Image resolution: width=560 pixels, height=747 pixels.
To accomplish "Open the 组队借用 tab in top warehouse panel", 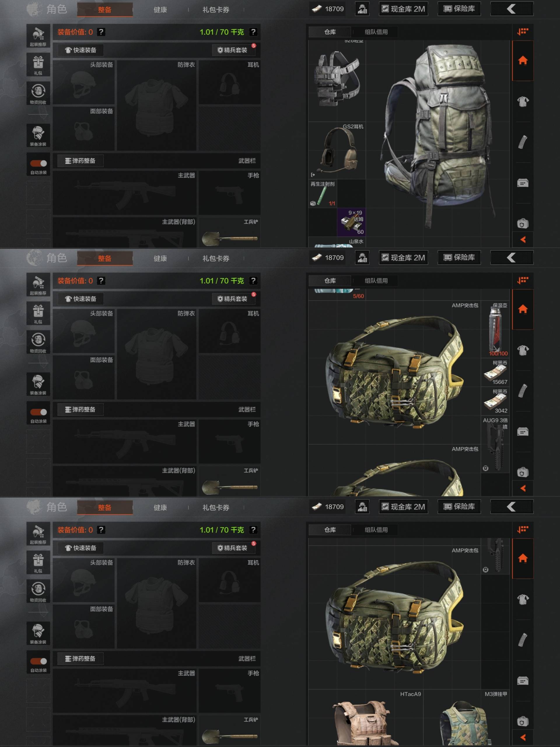I will pyautogui.click(x=376, y=32).
